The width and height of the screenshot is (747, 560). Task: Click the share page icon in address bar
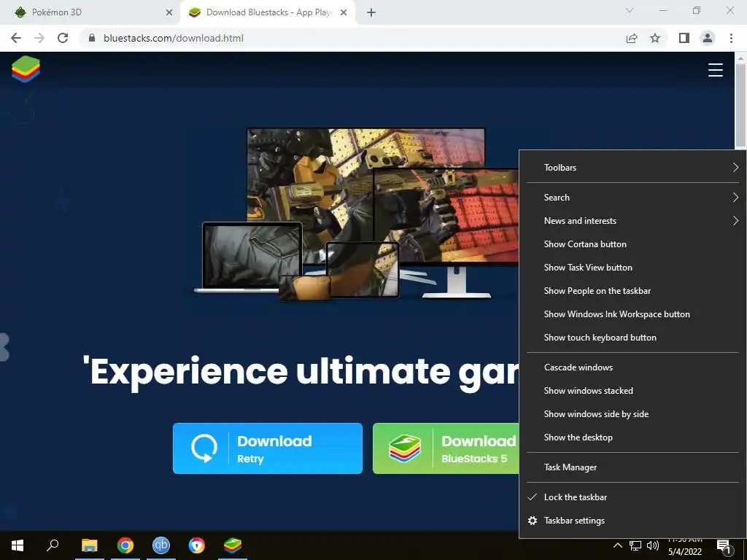pos(632,38)
